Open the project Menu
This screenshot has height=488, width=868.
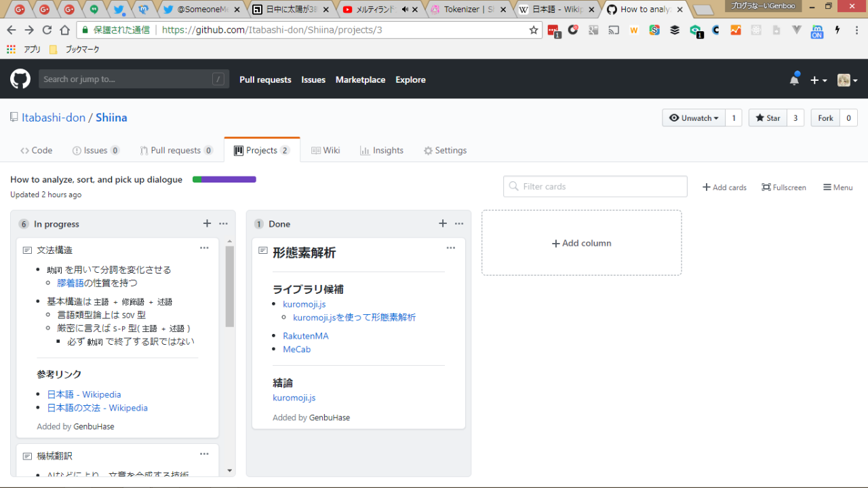(838, 187)
